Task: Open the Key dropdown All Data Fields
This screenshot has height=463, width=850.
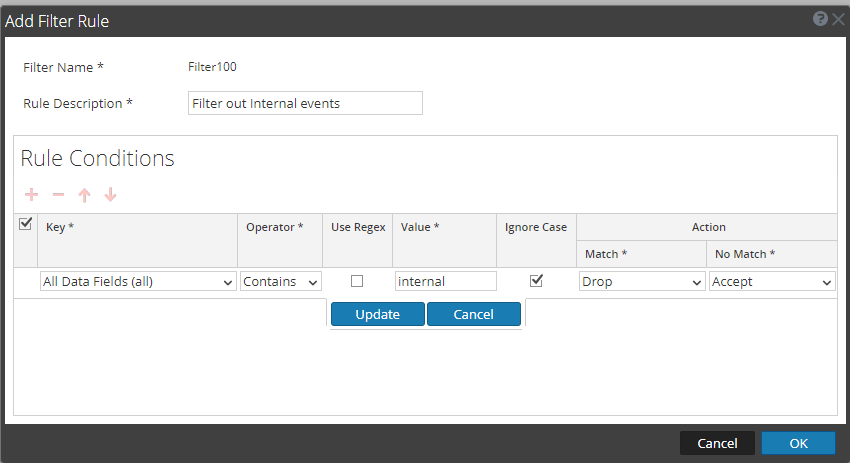Action: (x=138, y=282)
